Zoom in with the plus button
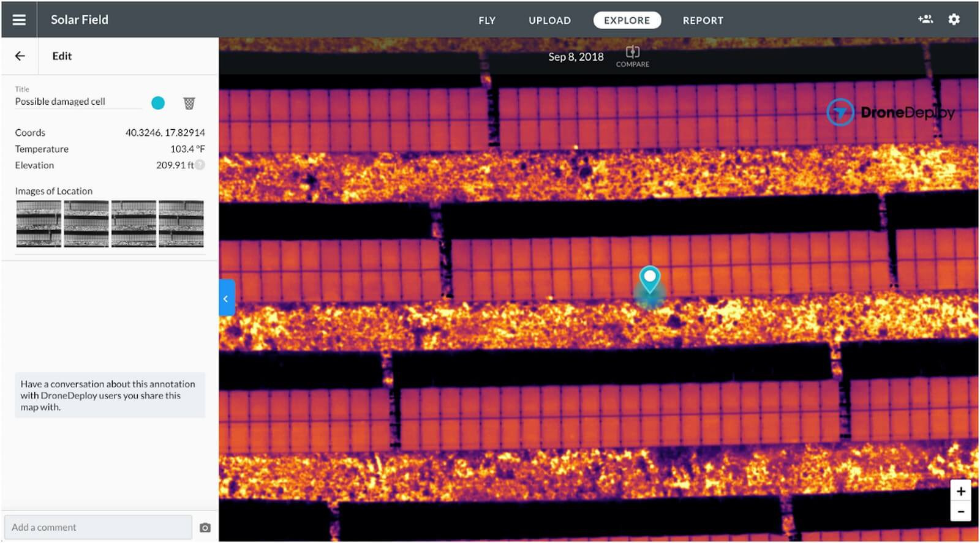 [x=960, y=491]
